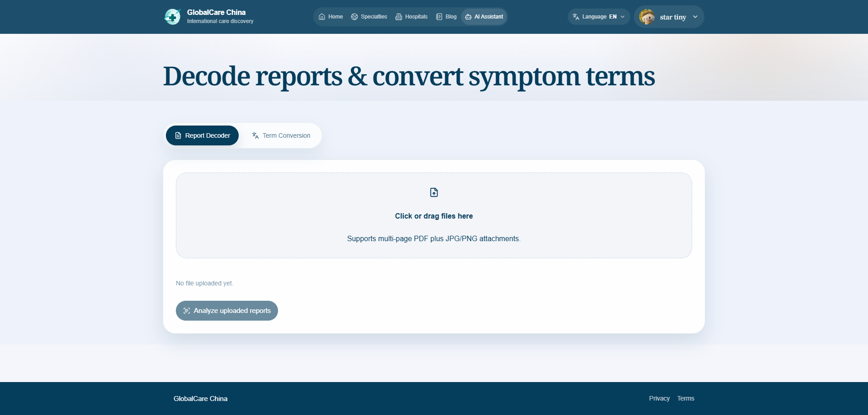This screenshot has width=868, height=415.
Task: Click 'Supports multi-page PDF plus JPG/PNG attachments.'
Action: [x=434, y=238]
